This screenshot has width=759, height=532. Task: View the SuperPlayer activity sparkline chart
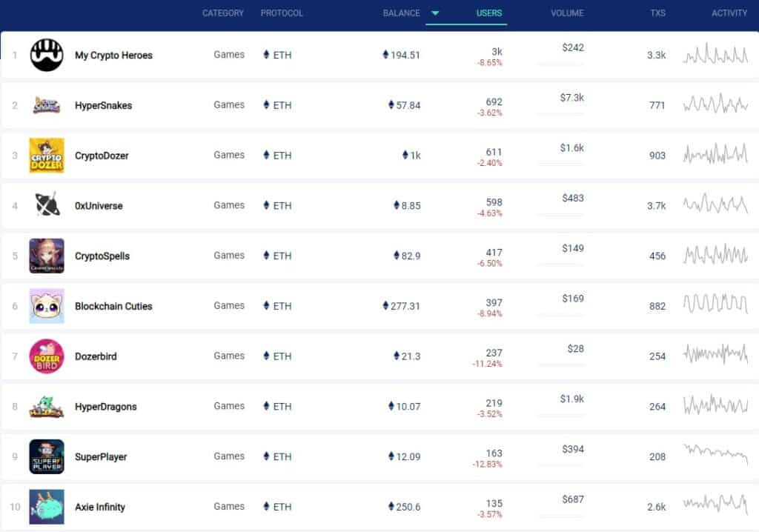pos(715,453)
